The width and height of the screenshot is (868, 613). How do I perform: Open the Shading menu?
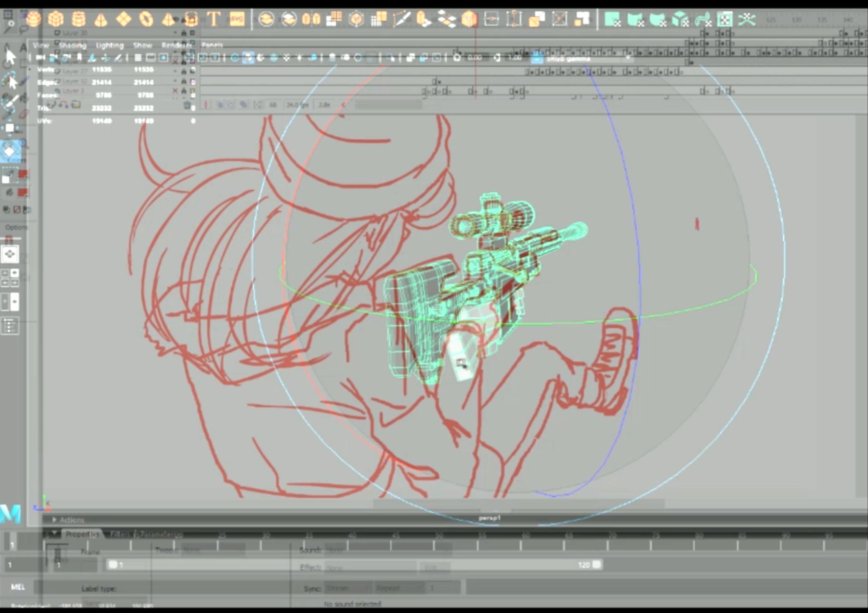[x=72, y=45]
